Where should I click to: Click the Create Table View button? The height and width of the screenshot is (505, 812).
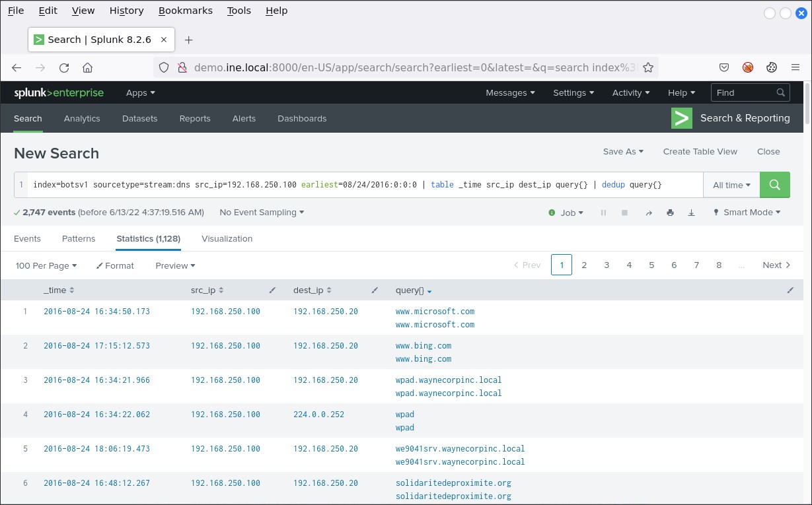click(700, 151)
